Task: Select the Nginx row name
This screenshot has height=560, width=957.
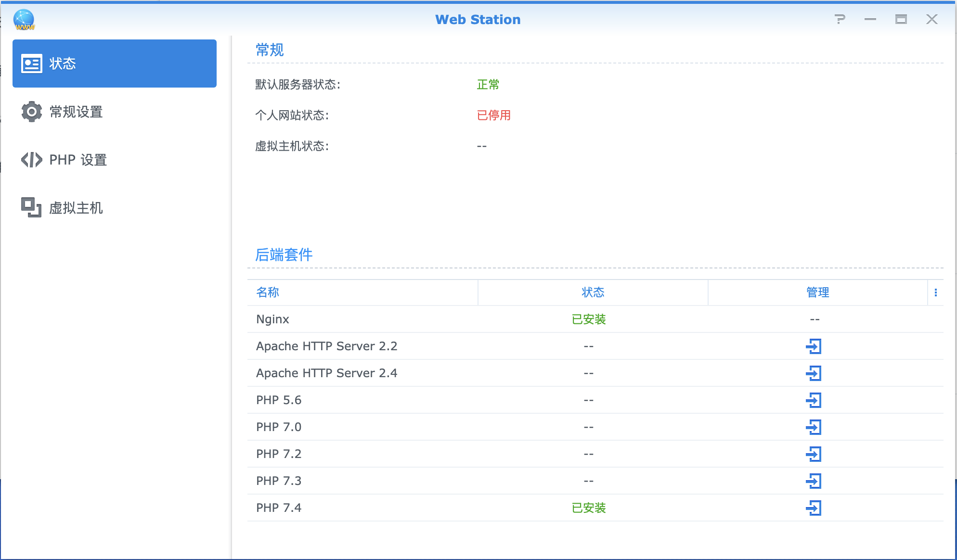Action: [272, 319]
